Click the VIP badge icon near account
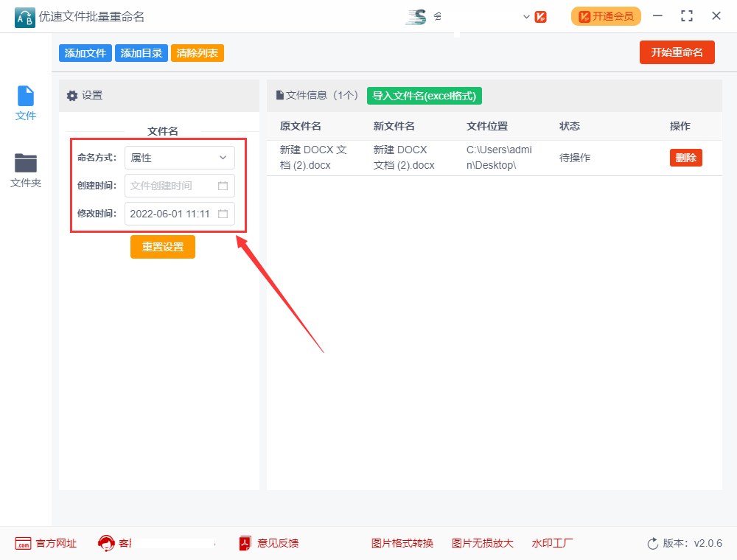 click(x=541, y=15)
